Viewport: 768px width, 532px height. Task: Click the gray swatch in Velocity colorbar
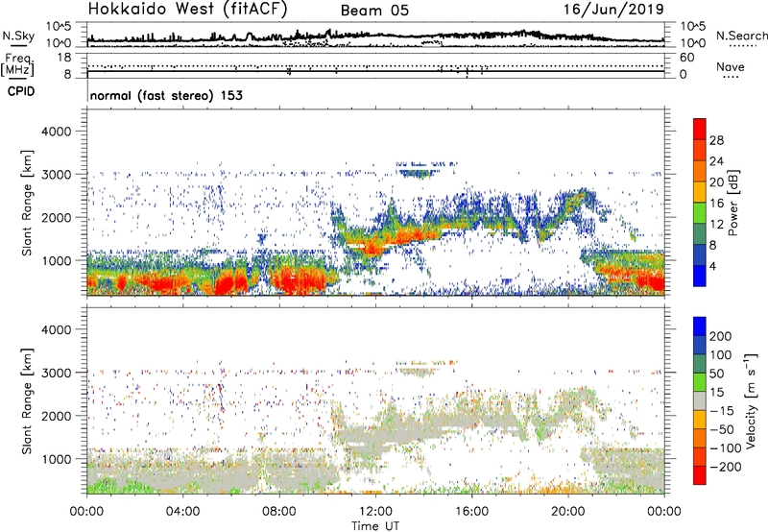(700, 400)
